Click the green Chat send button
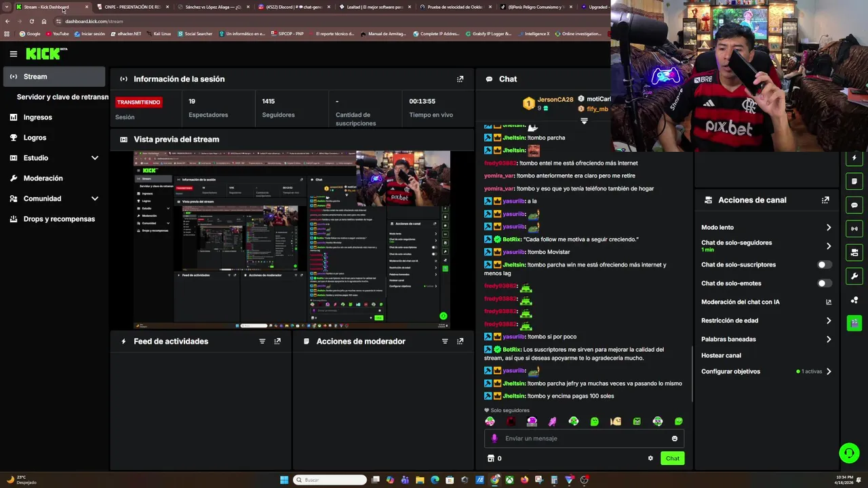Viewport: 868px width, 488px height. click(672, 458)
